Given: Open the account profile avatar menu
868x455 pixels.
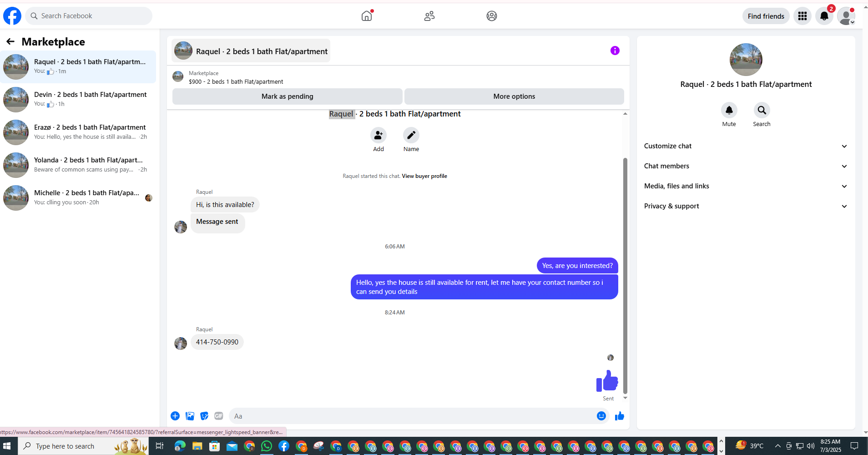Looking at the screenshot, I should pyautogui.click(x=846, y=16).
